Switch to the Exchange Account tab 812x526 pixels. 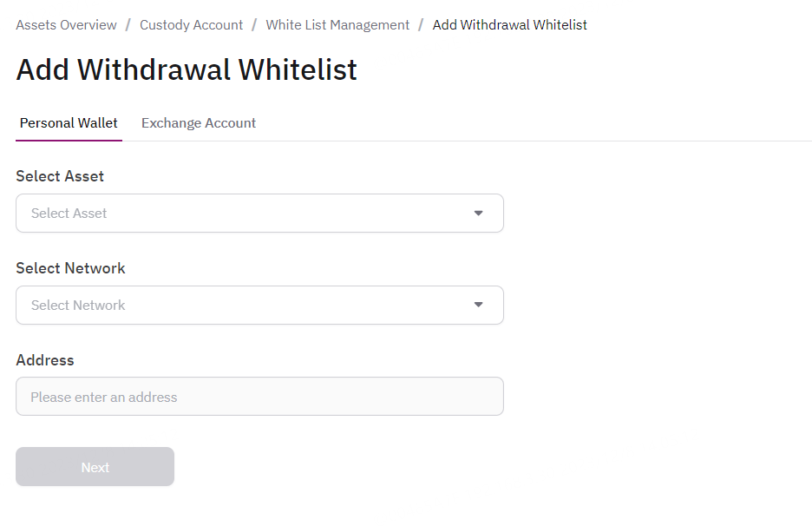tap(199, 123)
